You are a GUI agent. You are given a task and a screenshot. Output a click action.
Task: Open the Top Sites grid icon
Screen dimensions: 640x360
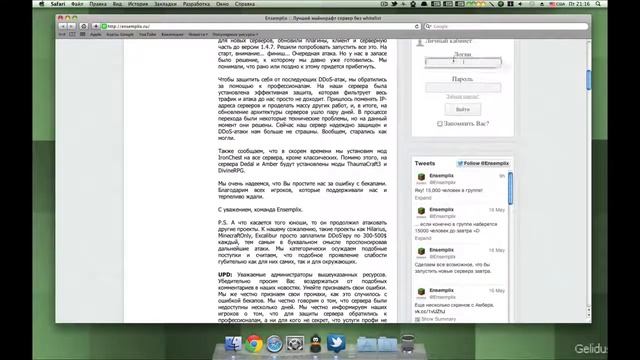[x=83, y=34]
